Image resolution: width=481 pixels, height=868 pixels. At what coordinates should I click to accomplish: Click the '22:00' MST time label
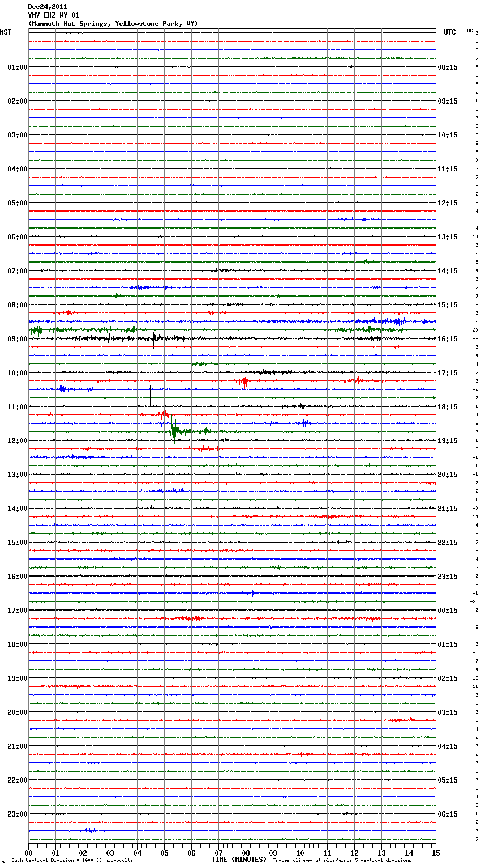click(18, 780)
